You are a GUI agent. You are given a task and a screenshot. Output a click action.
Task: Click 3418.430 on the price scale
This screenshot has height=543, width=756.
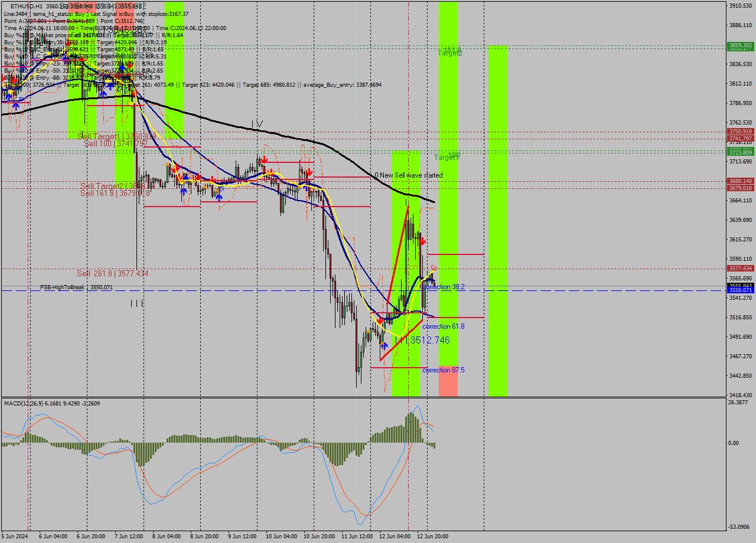tap(740, 395)
